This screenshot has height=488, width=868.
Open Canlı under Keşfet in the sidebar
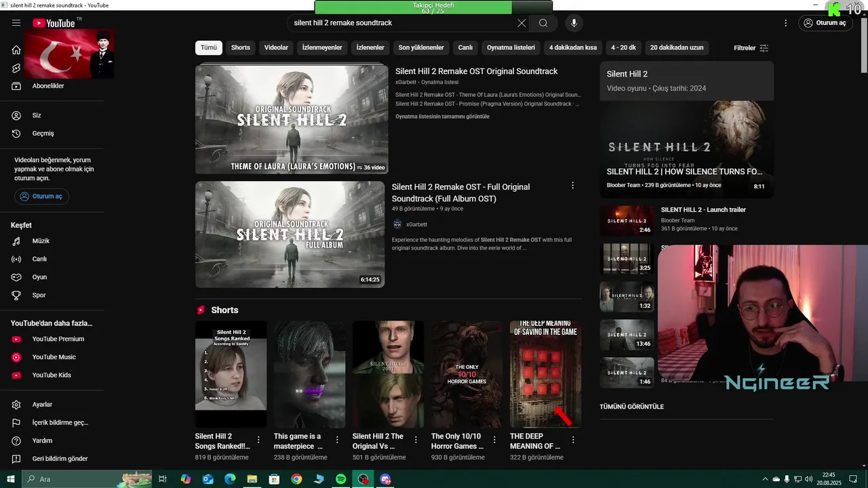tap(39, 259)
